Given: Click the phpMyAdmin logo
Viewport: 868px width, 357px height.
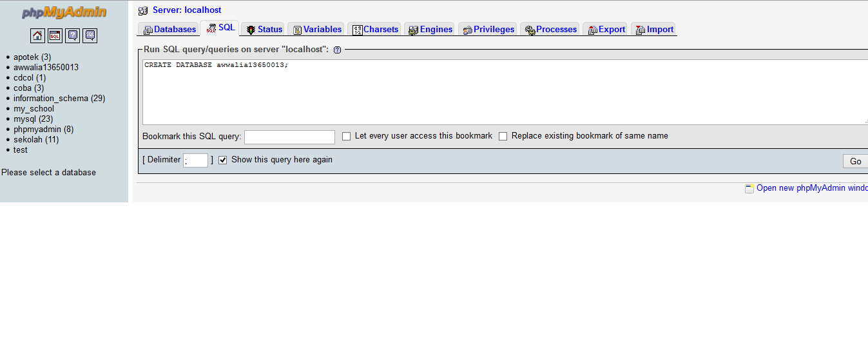Looking at the screenshot, I should (64, 13).
